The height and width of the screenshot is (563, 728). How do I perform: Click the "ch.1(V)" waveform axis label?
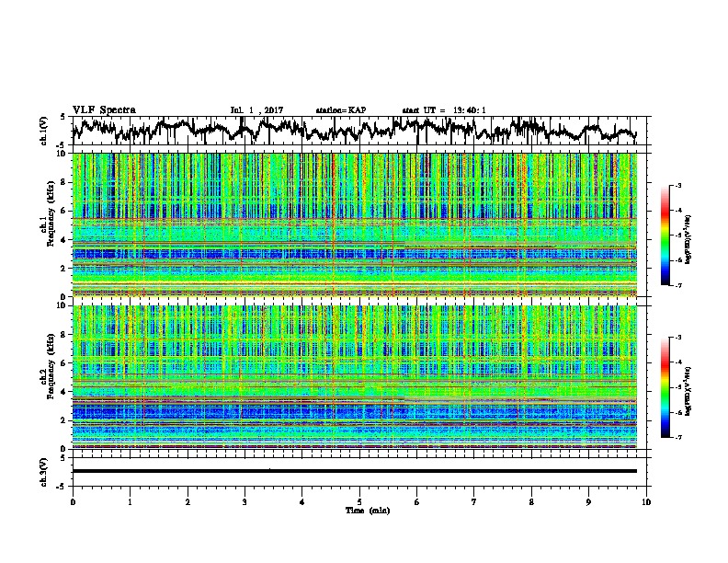click(x=44, y=131)
